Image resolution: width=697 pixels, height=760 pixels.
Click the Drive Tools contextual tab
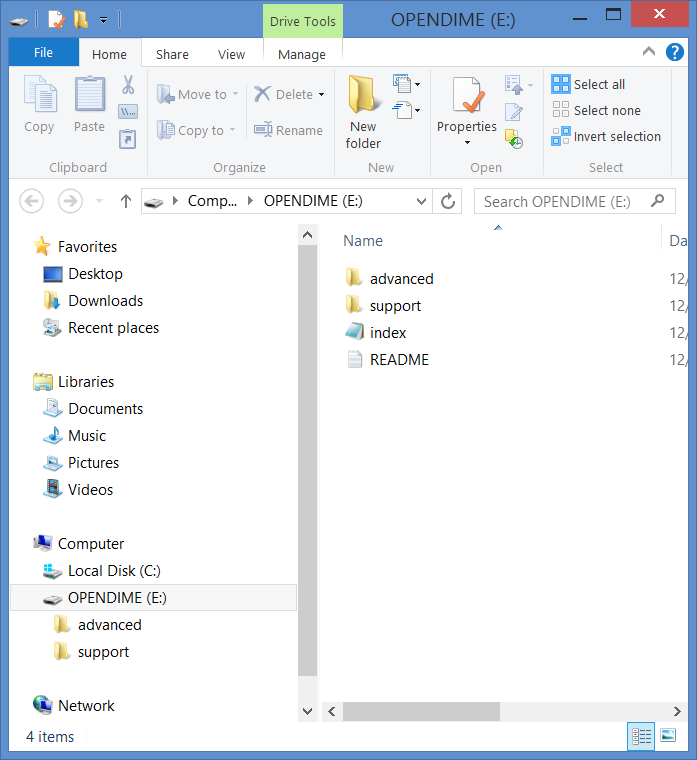[302, 21]
